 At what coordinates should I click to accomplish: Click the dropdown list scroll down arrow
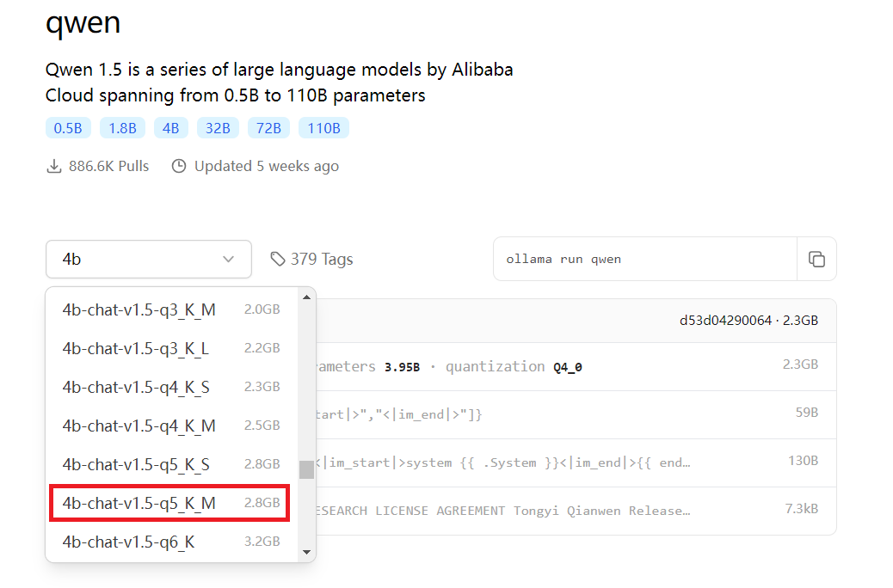coord(306,552)
